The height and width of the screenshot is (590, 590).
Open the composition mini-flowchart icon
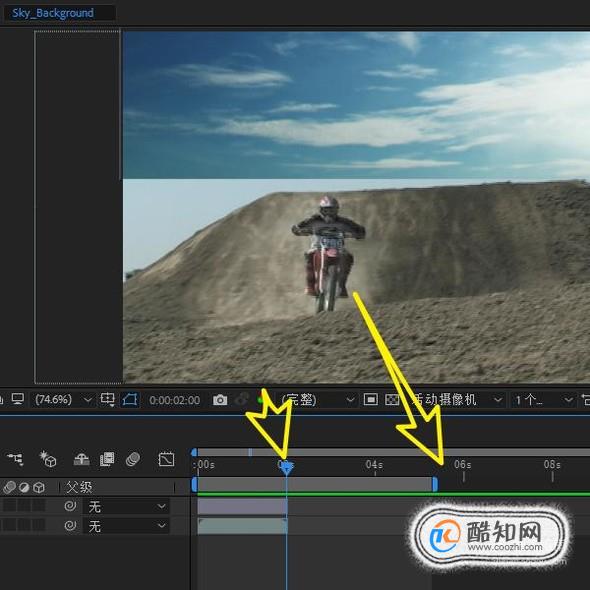coord(15,459)
